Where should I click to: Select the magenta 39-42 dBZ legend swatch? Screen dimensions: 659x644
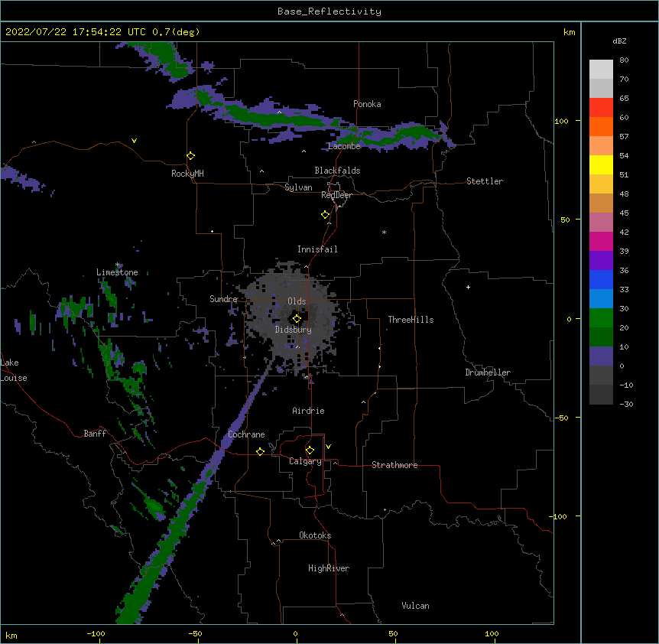point(601,241)
